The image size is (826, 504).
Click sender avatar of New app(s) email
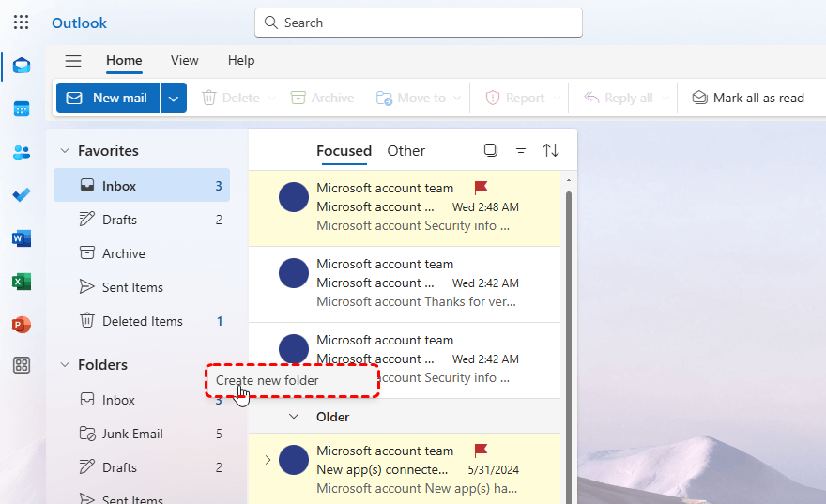pos(294,460)
